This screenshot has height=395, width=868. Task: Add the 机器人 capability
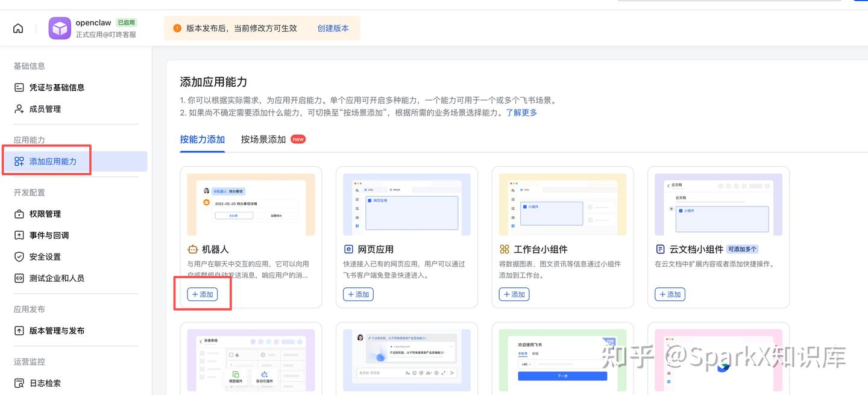click(x=203, y=294)
